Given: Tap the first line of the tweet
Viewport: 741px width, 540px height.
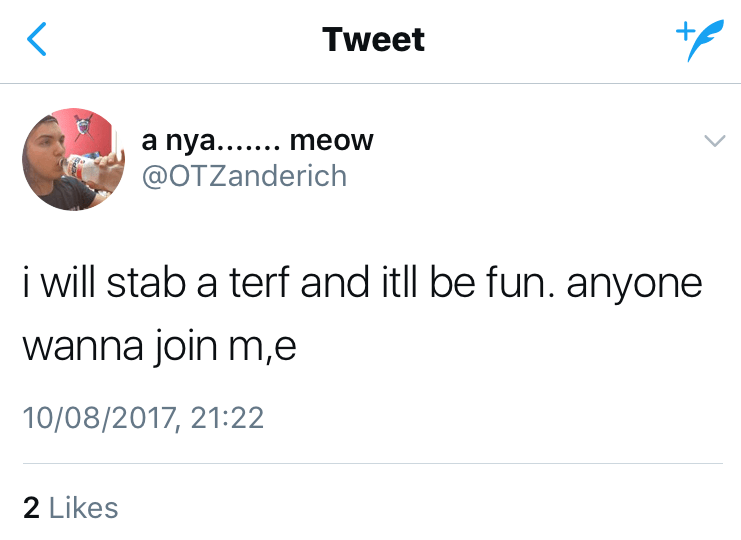Looking at the screenshot, I should coord(362,284).
